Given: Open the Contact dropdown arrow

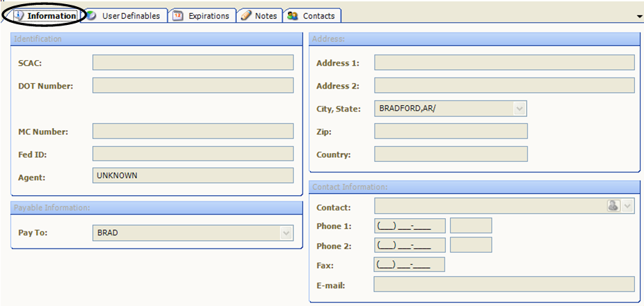Looking at the screenshot, I should tap(627, 206).
